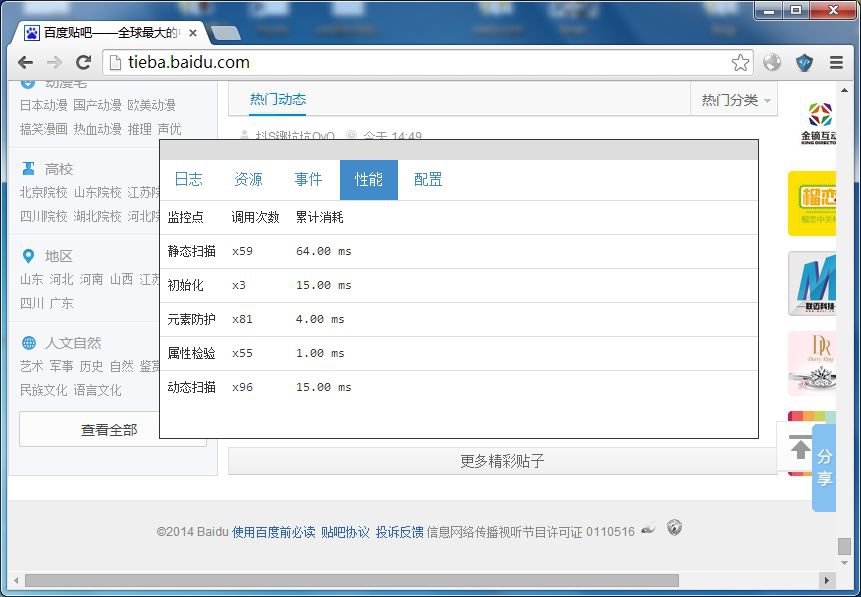Open the 事件 tab
This screenshot has width=861, height=597.
point(308,180)
